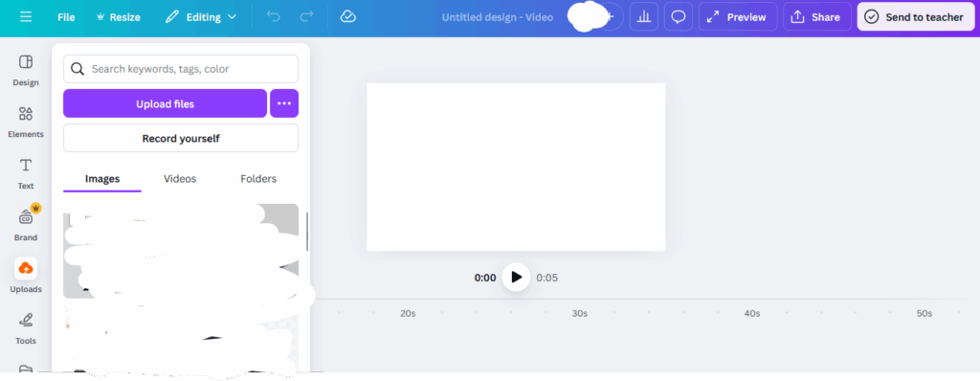Open the Design sidebar panel
Image resolution: width=980 pixels, height=381 pixels.
[26, 70]
